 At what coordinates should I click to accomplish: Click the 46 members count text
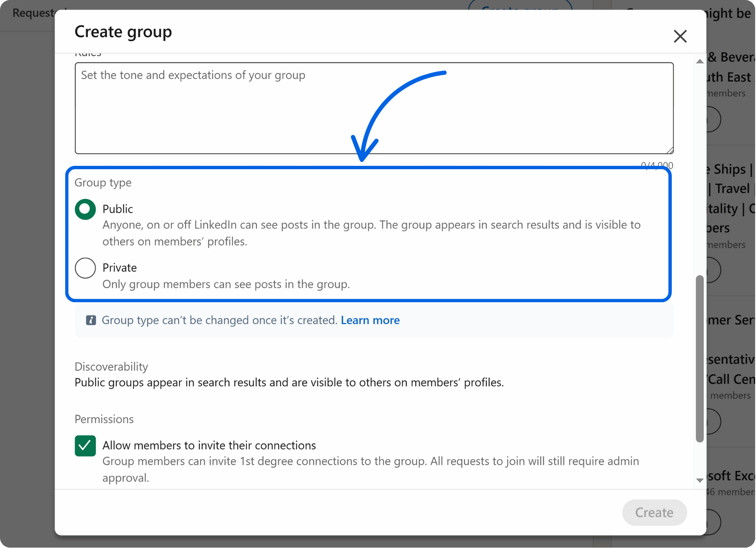pyautogui.click(x=730, y=492)
